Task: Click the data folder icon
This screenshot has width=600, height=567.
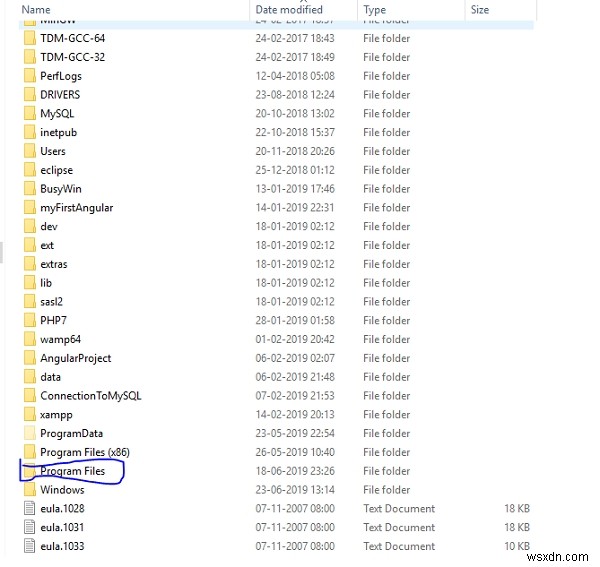Action: 29,377
